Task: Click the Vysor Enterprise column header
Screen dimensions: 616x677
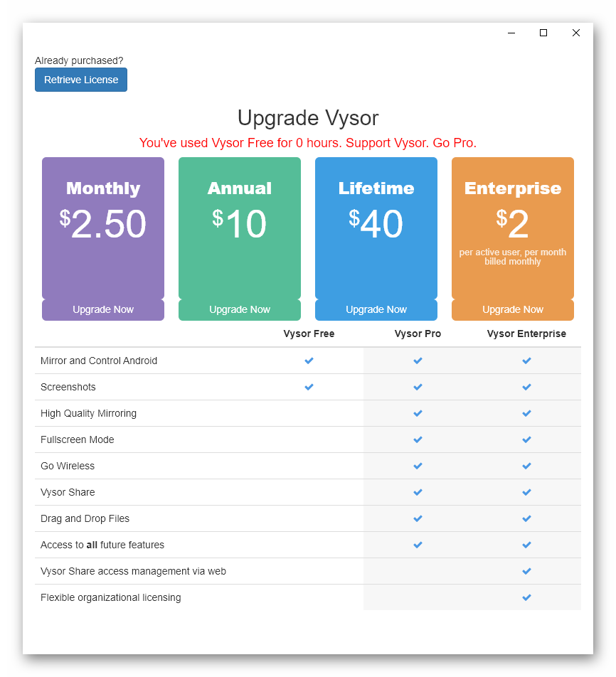Action: (x=526, y=334)
